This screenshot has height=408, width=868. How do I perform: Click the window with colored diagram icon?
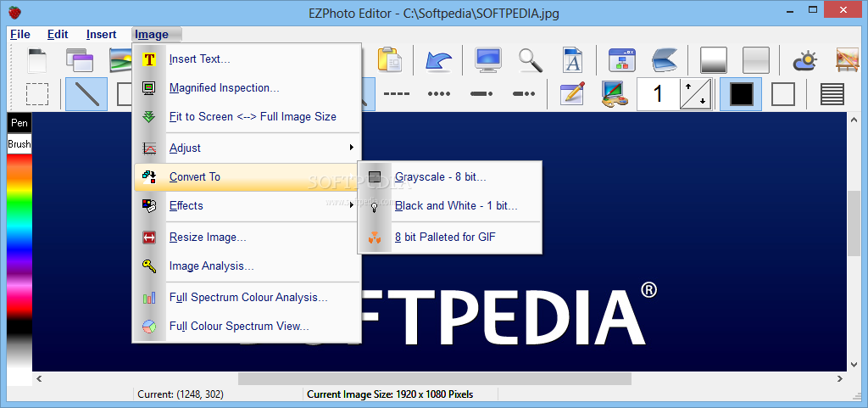point(621,59)
